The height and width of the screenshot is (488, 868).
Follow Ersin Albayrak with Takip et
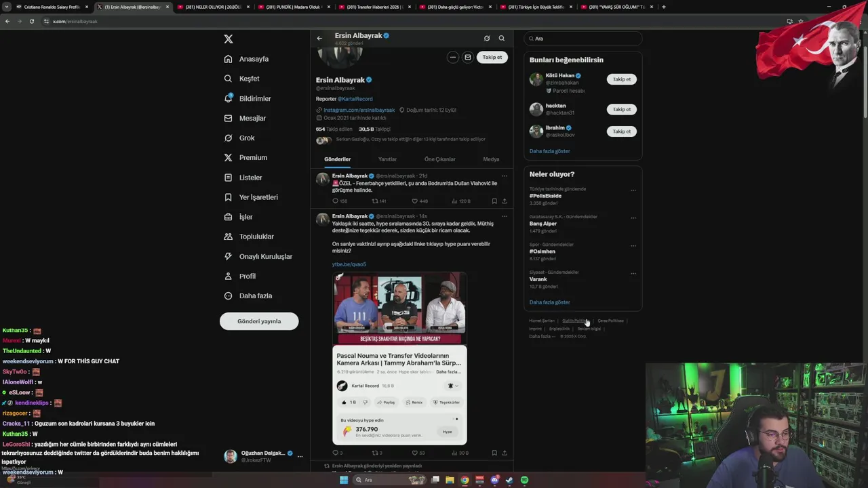[492, 58]
